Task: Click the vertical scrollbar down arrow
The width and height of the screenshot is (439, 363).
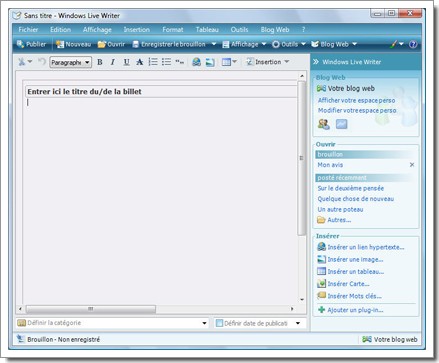Action: pyautogui.click(x=302, y=299)
